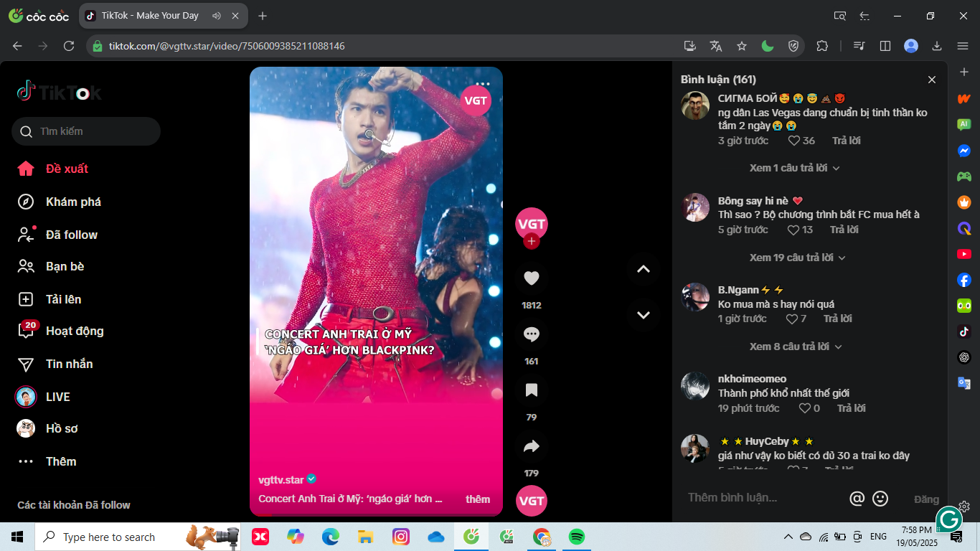Open Khám phá in the sidebar
980x551 pixels.
(x=73, y=202)
